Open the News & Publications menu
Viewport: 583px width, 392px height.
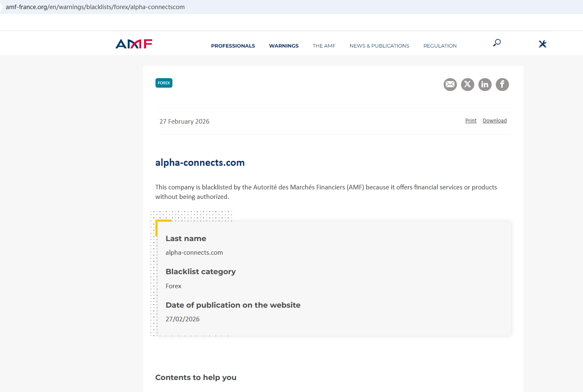click(379, 46)
